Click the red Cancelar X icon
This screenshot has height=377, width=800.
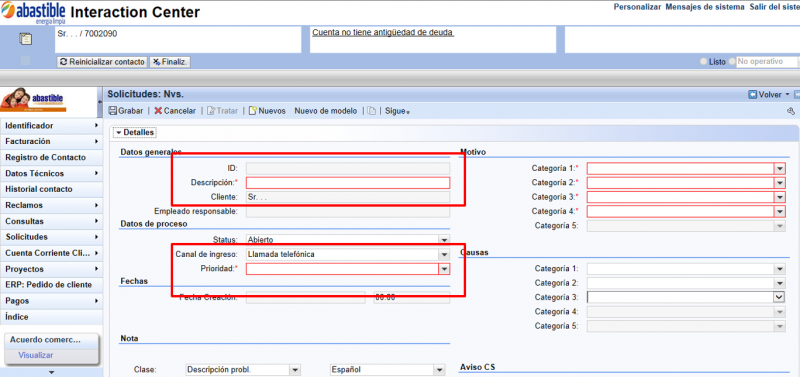[158, 111]
